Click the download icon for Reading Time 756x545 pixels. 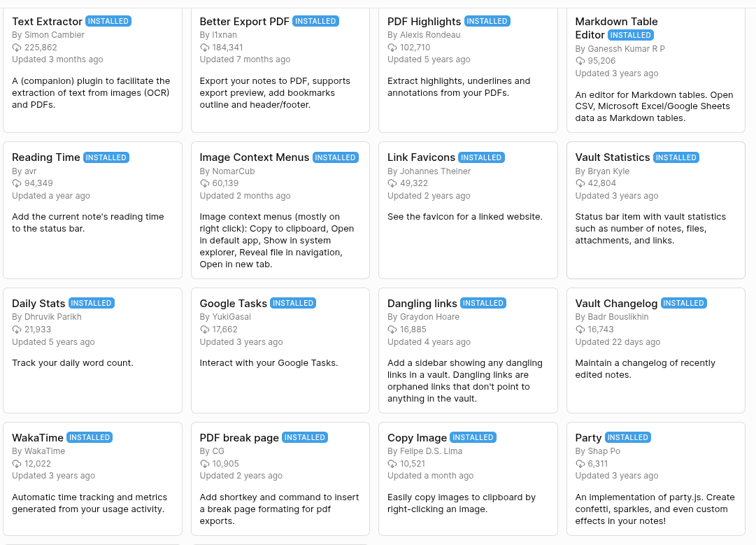17,183
